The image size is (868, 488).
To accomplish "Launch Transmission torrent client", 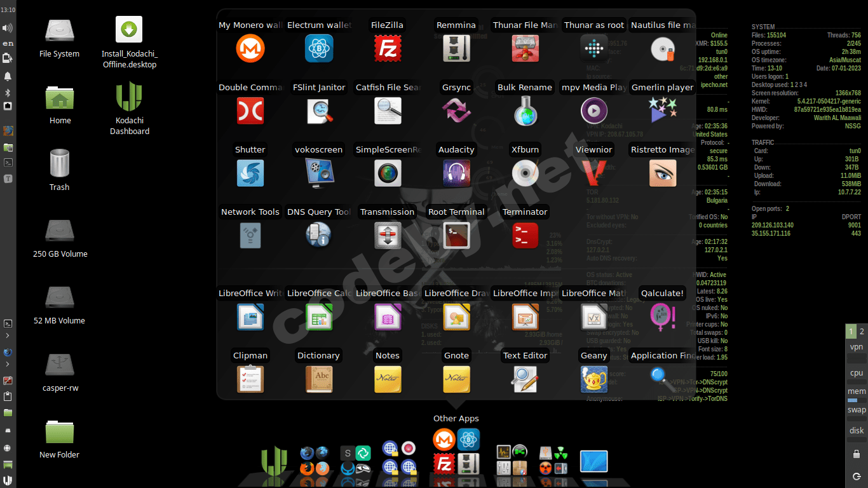I will (x=387, y=235).
